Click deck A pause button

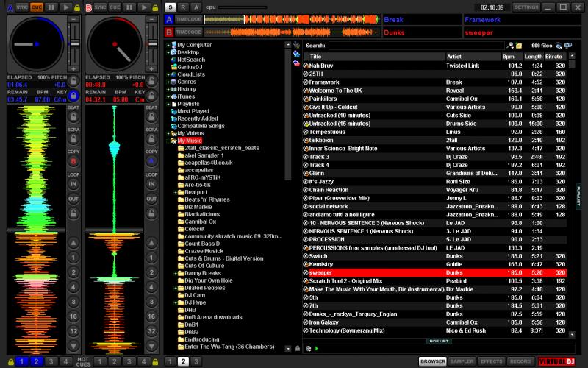click(x=51, y=7)
